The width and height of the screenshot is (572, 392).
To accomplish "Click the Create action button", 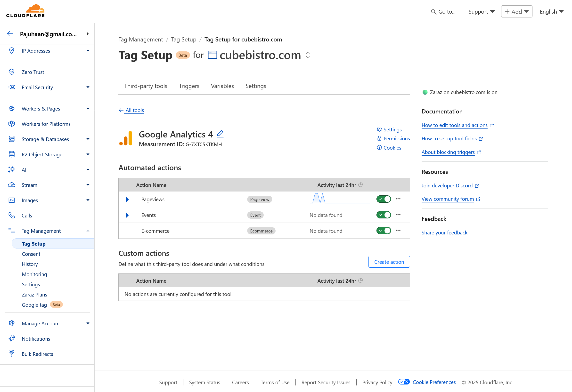I will coord(389,262).
